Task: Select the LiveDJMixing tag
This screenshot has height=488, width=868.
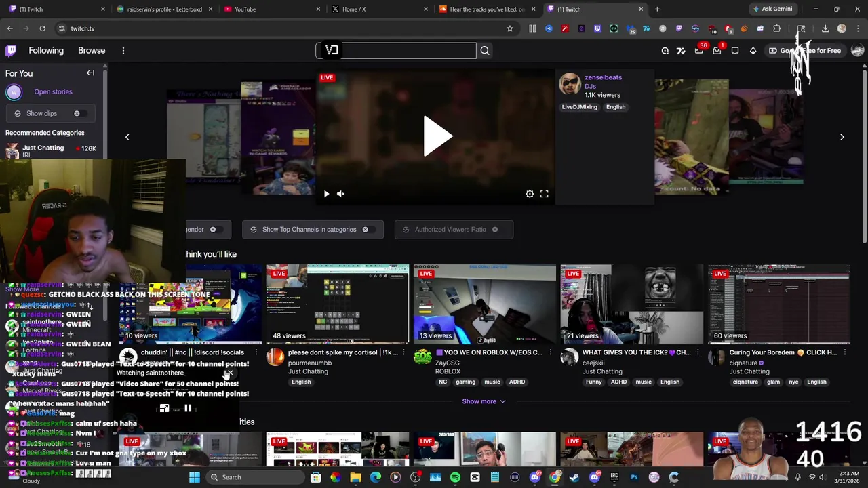Action: (579, 107)
